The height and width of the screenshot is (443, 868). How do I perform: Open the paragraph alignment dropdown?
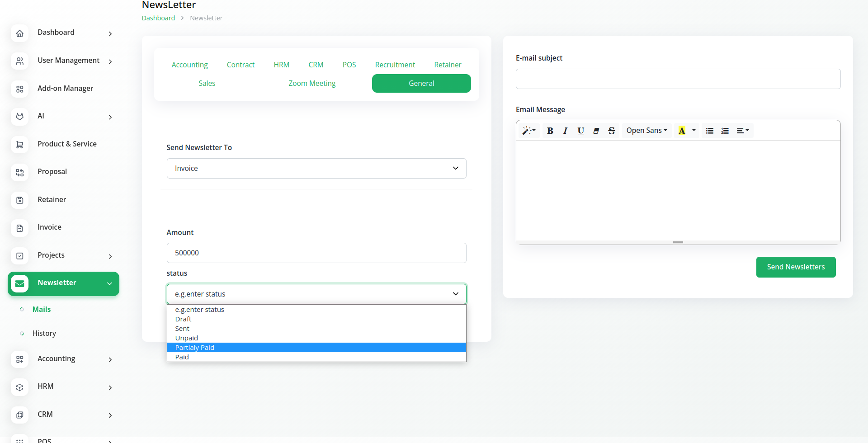click(x=742, y=131)
